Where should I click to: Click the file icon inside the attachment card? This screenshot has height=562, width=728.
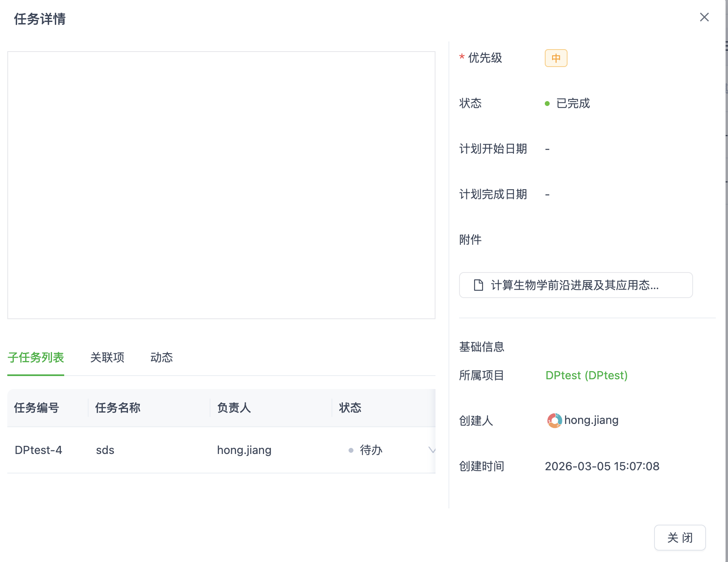click(x=478, y=285)
